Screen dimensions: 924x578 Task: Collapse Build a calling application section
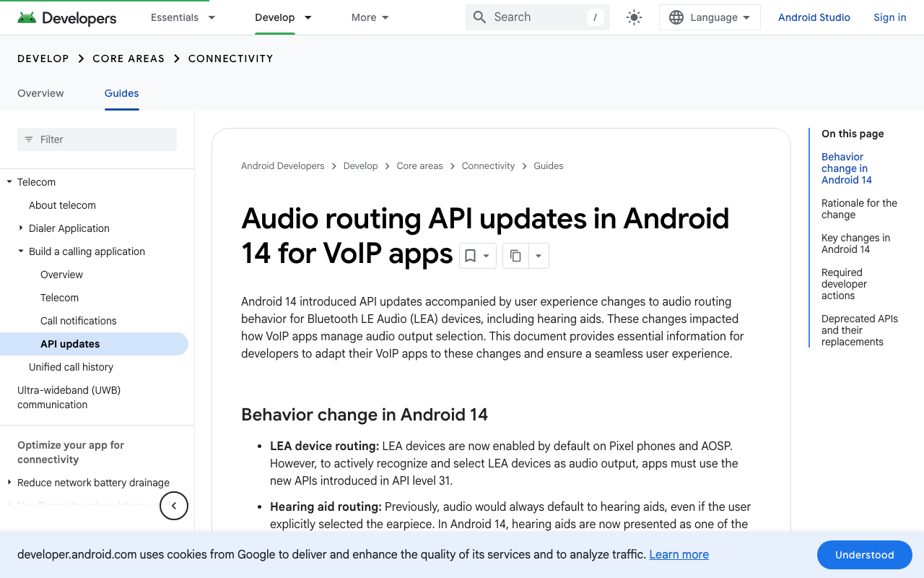(21, 251)
